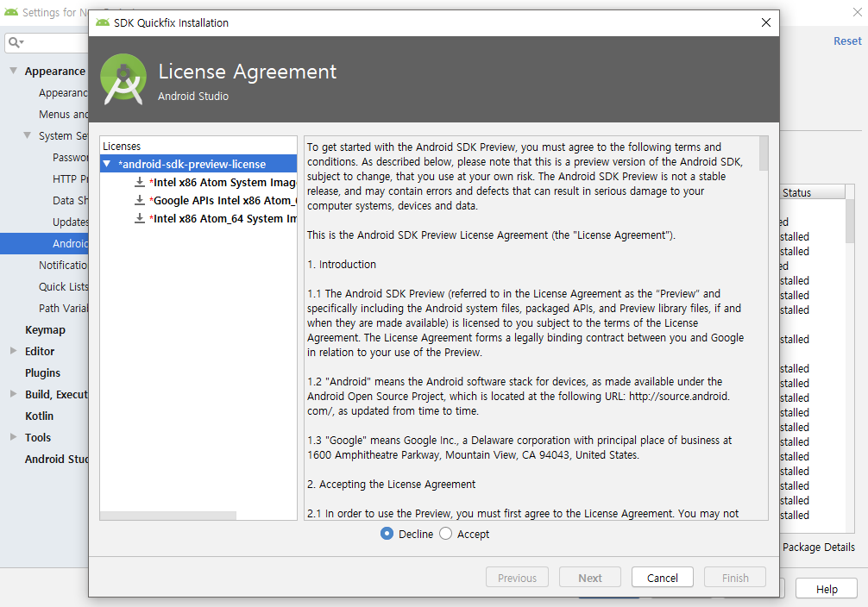Close the SDK Quickfix Installation dialog
Viewport: 868px width, 607px height.
coord(765,22)
